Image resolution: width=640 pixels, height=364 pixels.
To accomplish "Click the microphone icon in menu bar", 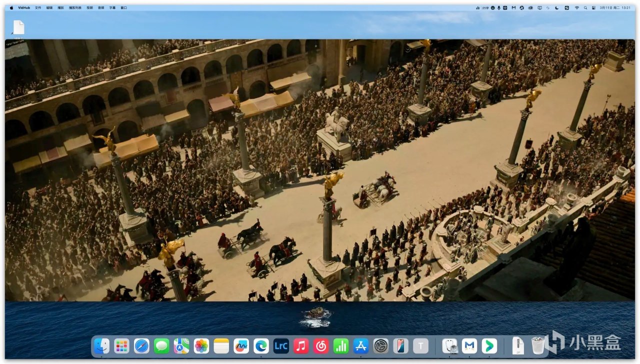I will coord(499,8).
